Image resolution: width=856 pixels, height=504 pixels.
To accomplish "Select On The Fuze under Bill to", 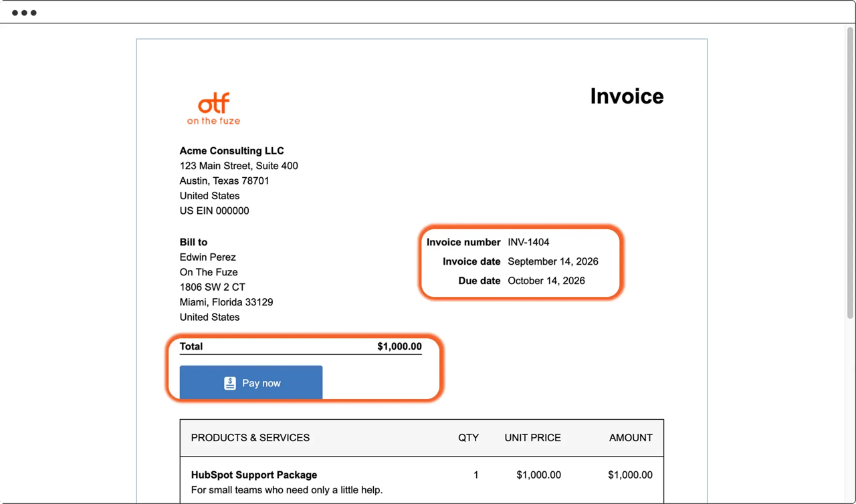I will point(209,272).
